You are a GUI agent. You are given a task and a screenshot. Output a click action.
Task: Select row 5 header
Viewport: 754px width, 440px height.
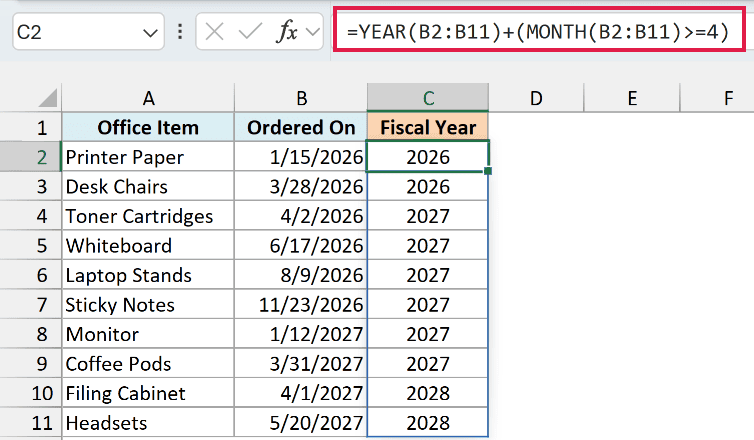pyautogui.click(x=31, y=246)
